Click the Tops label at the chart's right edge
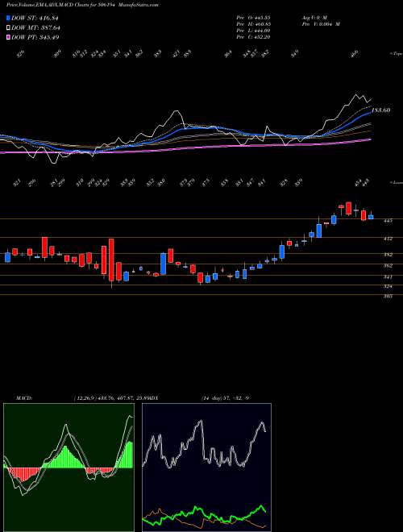The image size is (403, 532). 396,54
